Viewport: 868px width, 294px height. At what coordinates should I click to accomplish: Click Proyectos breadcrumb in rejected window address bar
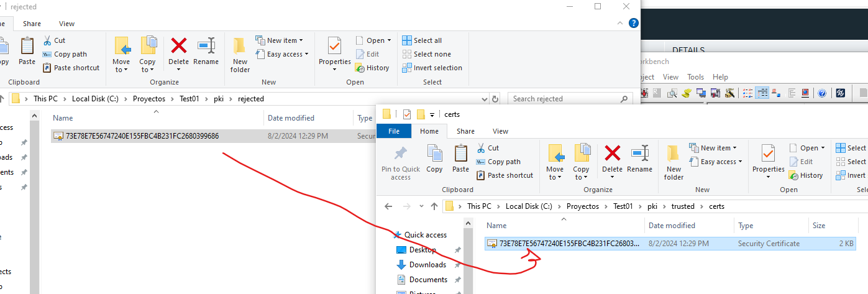(x=149, y=98)
